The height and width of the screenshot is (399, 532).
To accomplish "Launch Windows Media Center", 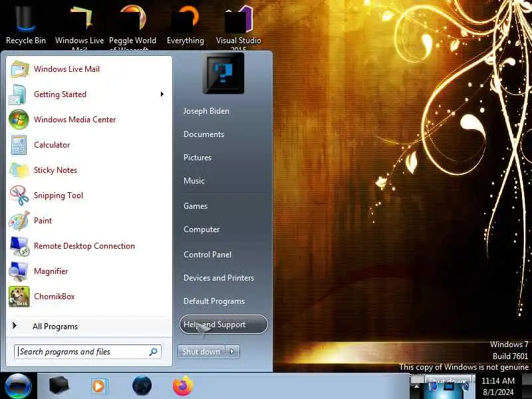I will point(89,120).
